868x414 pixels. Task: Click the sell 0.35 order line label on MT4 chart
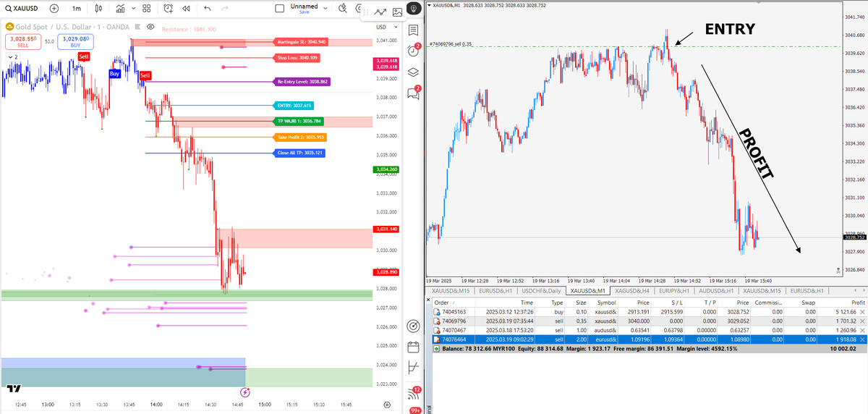(452, 44)
